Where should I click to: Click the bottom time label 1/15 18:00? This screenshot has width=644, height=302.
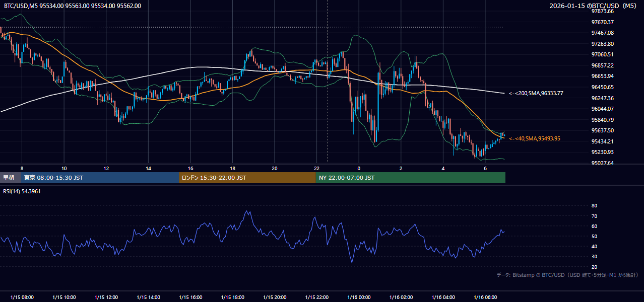[232, 297]
